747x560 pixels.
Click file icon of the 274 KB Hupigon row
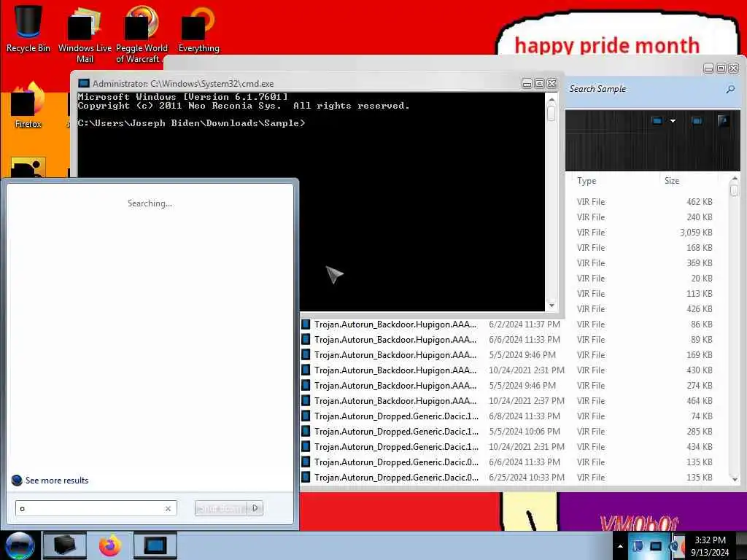point(306,385)
